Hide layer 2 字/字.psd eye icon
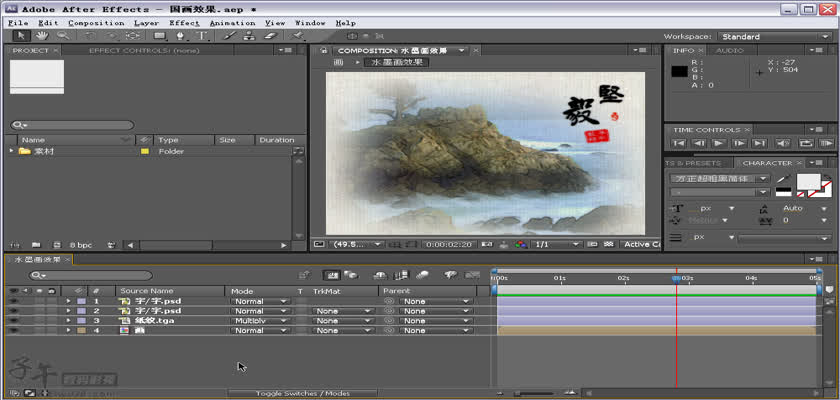The width and height of the screenshot is (840, 400). point(13,311)
